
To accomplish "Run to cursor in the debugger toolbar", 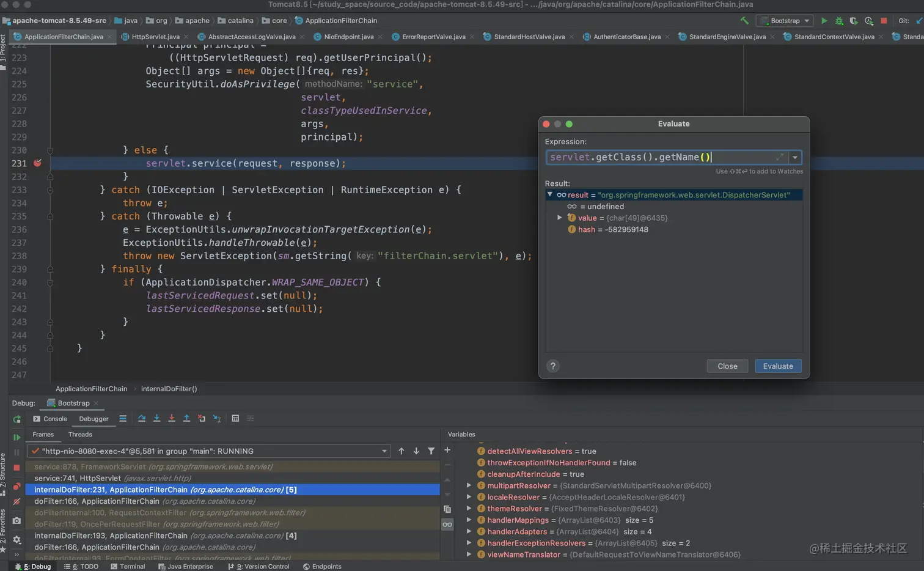I will click(217, 419).
